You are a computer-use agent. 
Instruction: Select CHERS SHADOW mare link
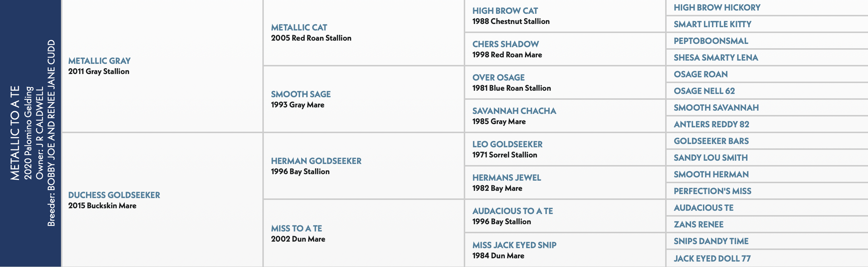[505, 44]
